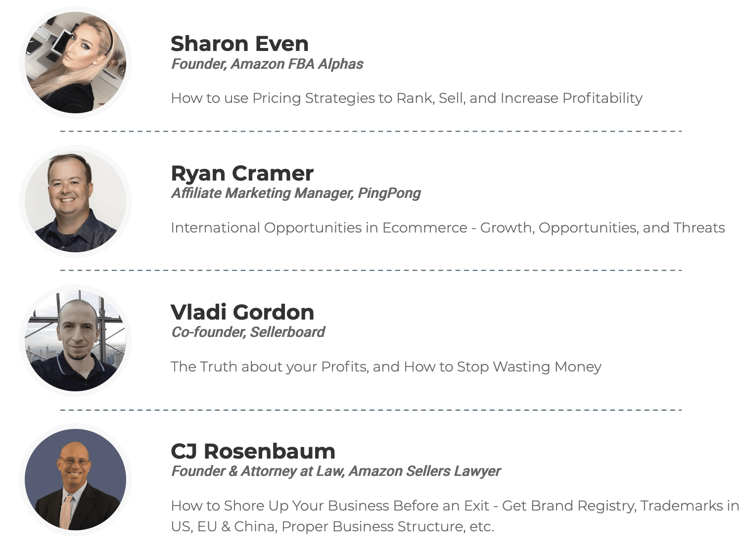Click the Sharon Even name heading
This screenshot has height=560, width=743.
(x=239, y=44)
